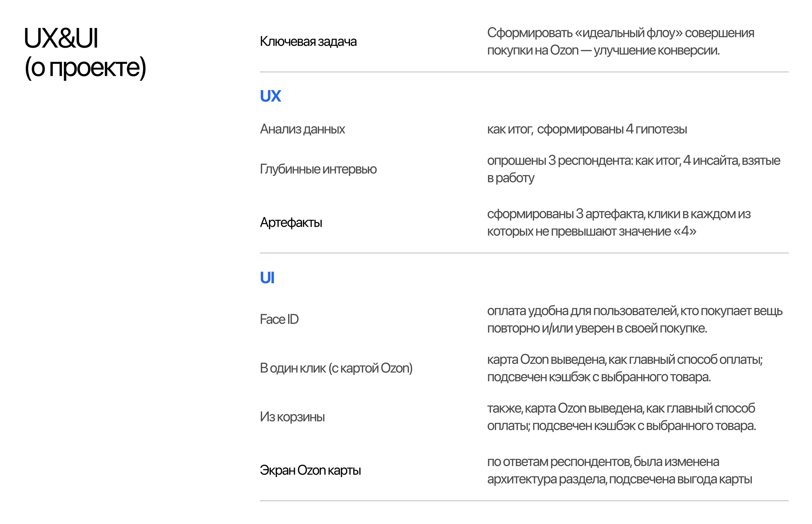Select the "Анализ данных" row label

coord(302,129)
